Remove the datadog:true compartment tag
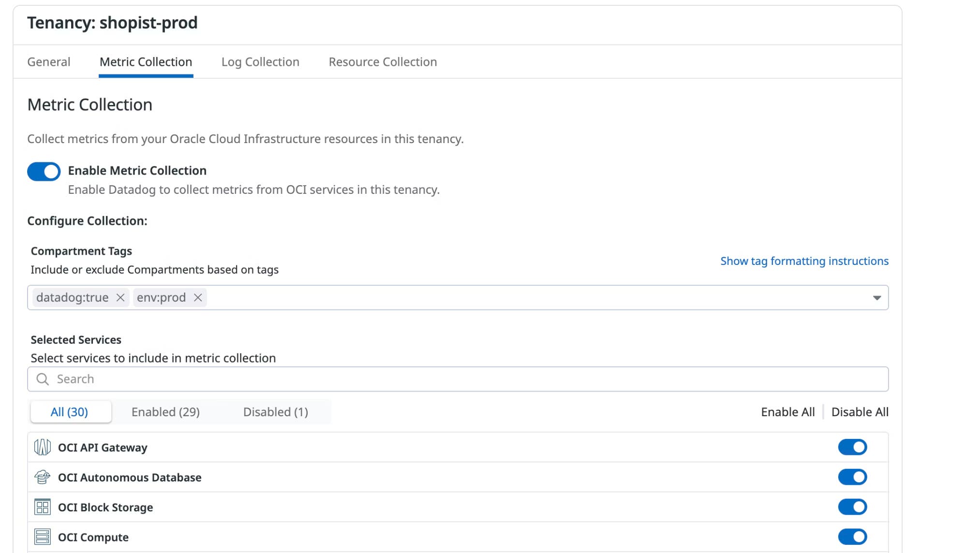The width and height of the screenshot is (980, 553). pyautogui.click(x=120, y=297)
